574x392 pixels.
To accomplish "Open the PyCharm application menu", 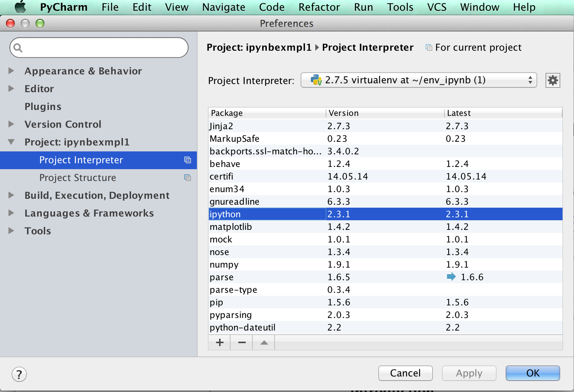I will [64, 7].
